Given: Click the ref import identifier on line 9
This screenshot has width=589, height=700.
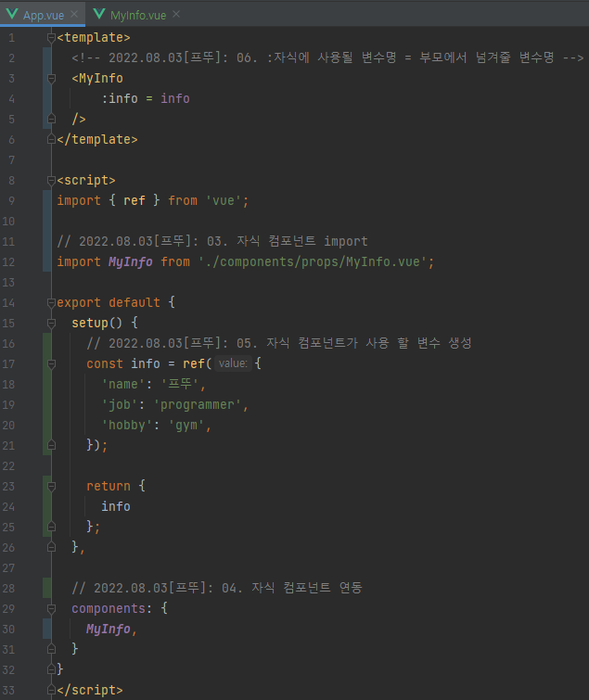Looking at the screenshot, I should tap(134, 201).
